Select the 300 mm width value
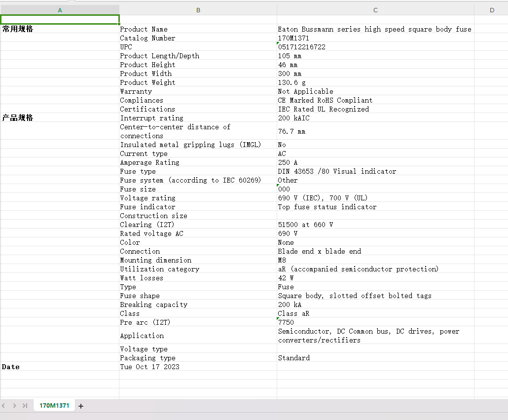 pos(375,74)
